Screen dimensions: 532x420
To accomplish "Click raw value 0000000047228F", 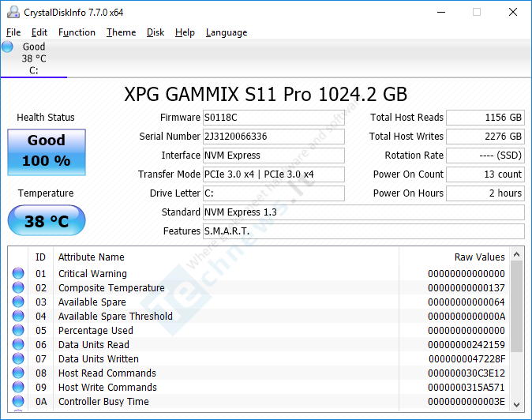I will pos(466,359).
